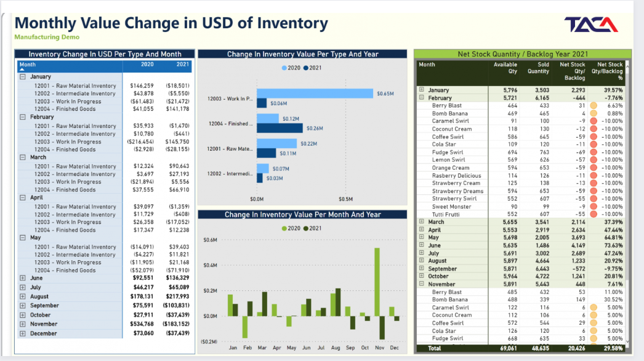The width and height of the screenshot is (644, 361).
Task: Click the Total percentage 29.58%
Action: pyautogui.click(x=613, y=348)
